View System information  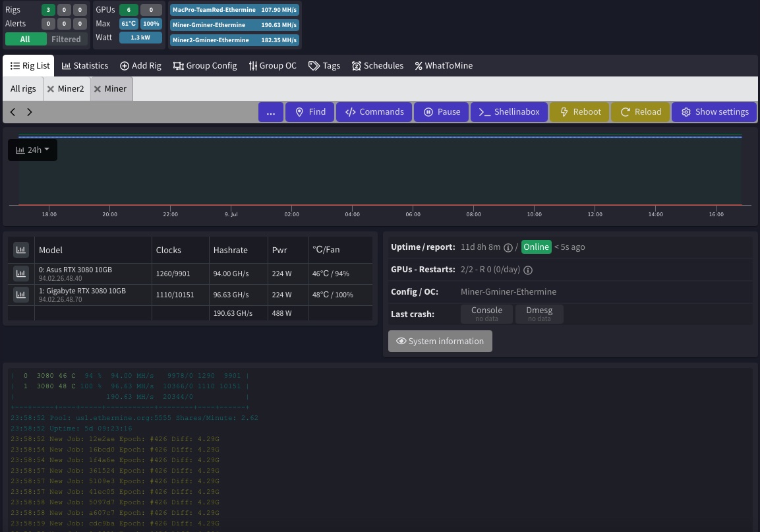coord(440,341)
